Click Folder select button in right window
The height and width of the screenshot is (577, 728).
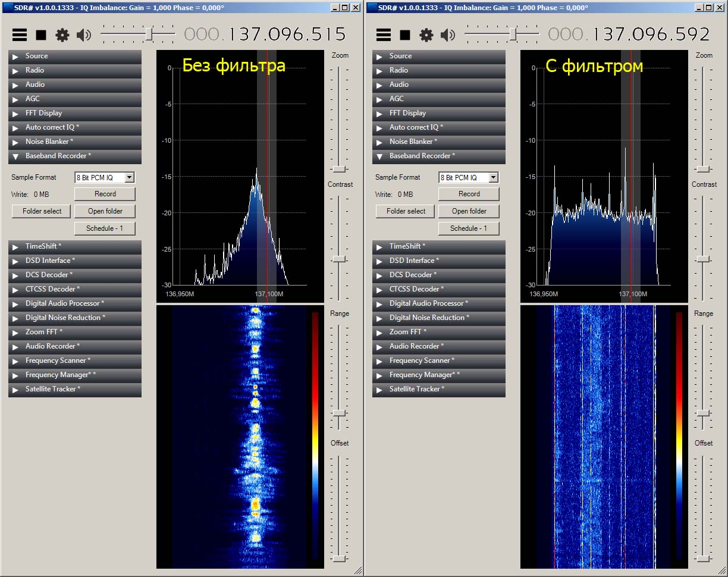coord(406,211)
